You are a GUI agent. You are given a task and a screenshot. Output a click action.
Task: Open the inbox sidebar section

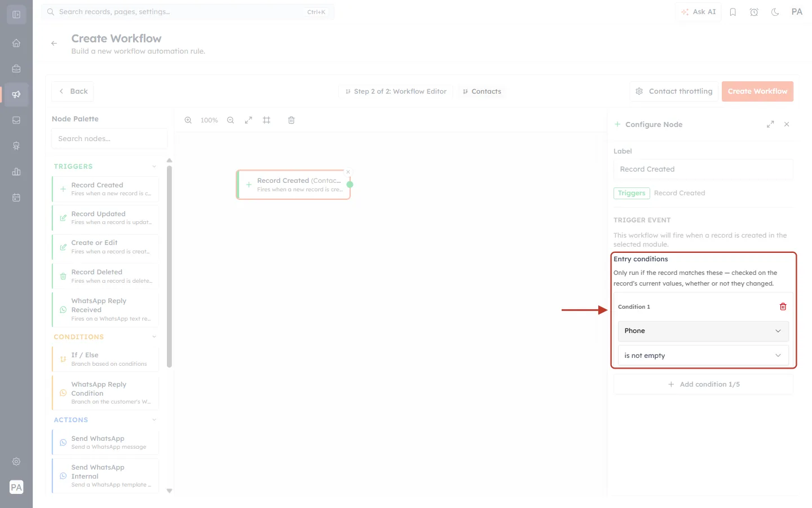pyautogui.click(x=16, y=120)
